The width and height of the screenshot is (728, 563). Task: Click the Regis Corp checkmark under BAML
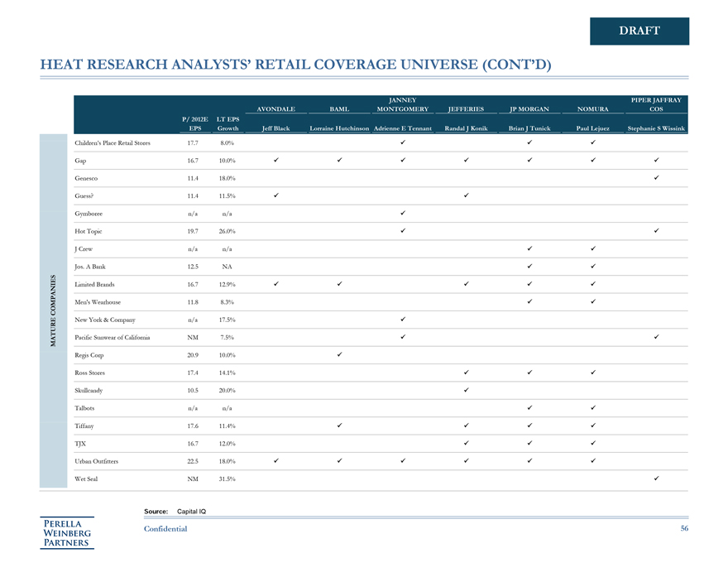339,355
